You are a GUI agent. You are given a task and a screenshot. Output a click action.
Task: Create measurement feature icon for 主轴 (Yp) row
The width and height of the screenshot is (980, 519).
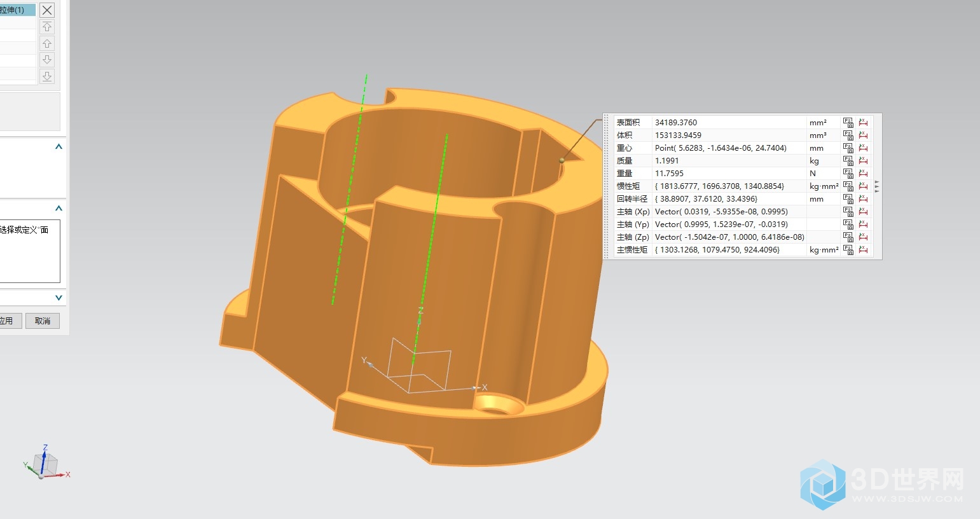863,224
